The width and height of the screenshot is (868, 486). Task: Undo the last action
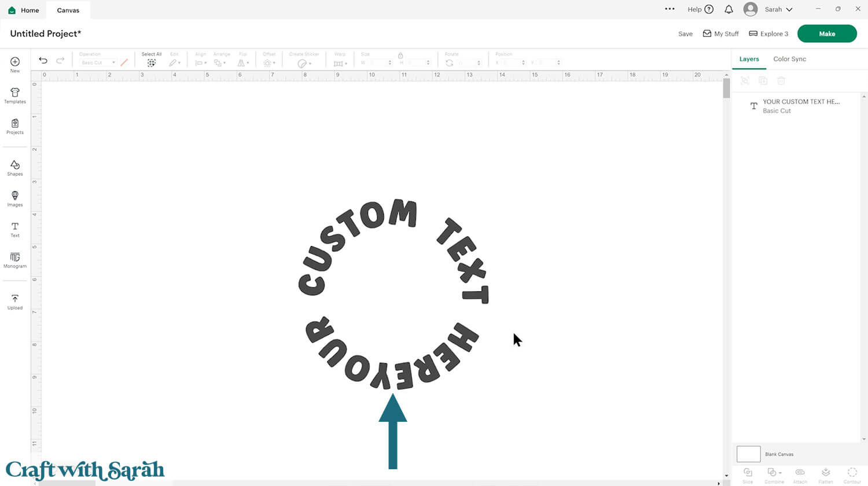click(43, 60)
